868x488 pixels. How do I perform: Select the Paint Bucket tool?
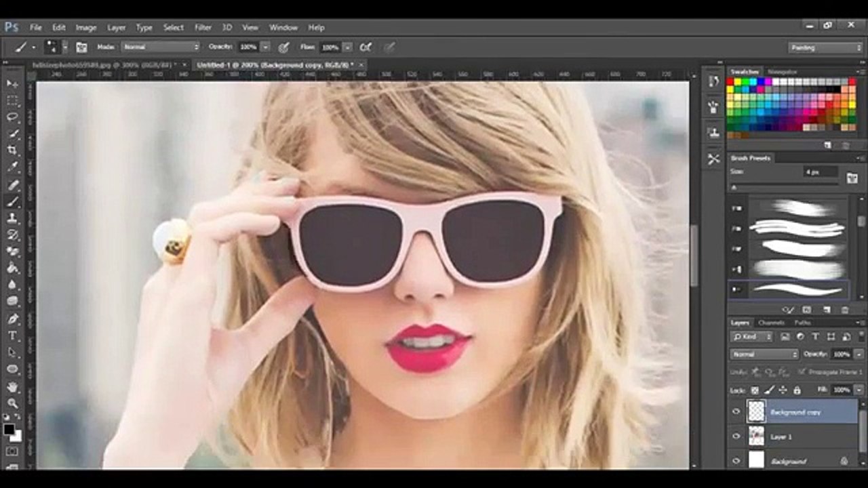tap(12, 268)
